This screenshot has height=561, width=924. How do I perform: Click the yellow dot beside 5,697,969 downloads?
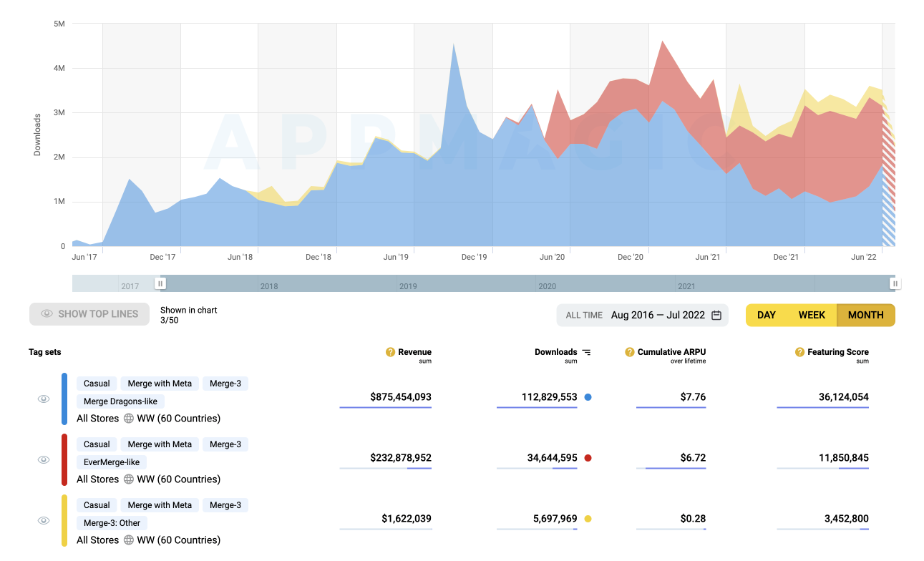tap(588, 519)
